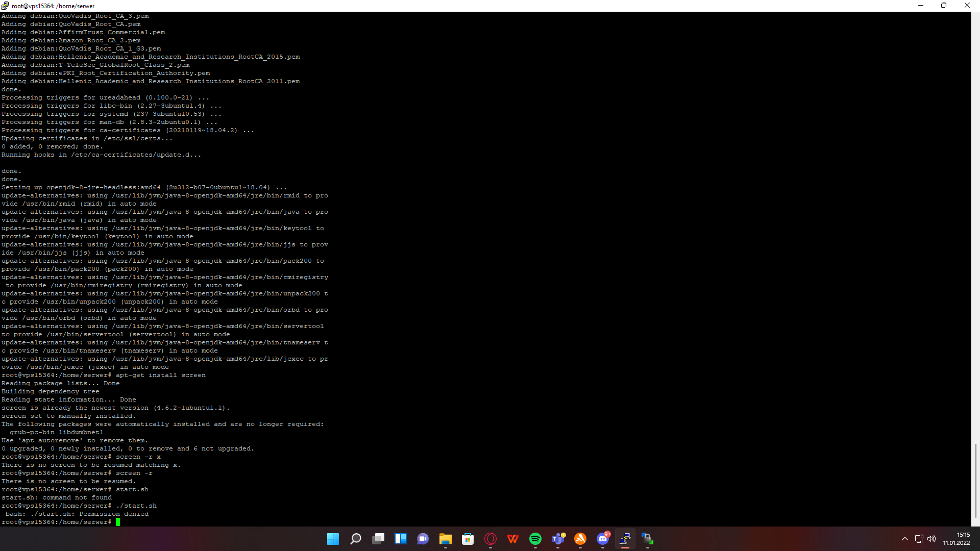This screenshot has width=980, height=551.
Task: Click the active PuTTY taskbar icon
Action: pyautogui.click(x=625, y=539)
